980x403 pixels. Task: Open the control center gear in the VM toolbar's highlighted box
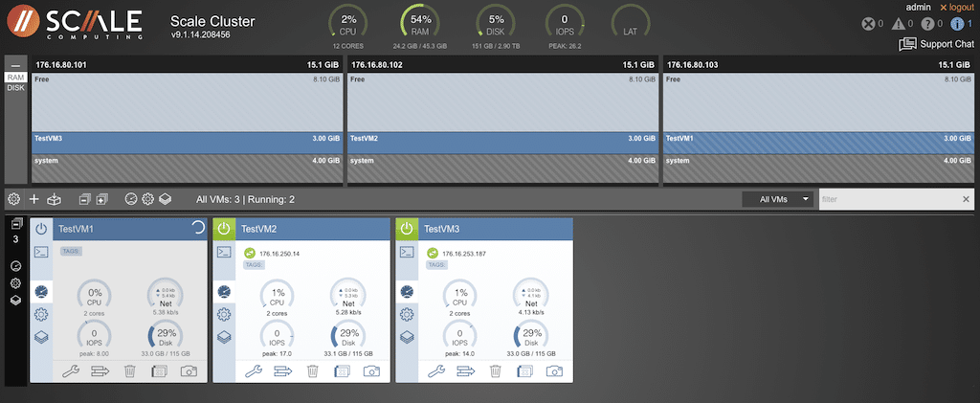point(13,199)
